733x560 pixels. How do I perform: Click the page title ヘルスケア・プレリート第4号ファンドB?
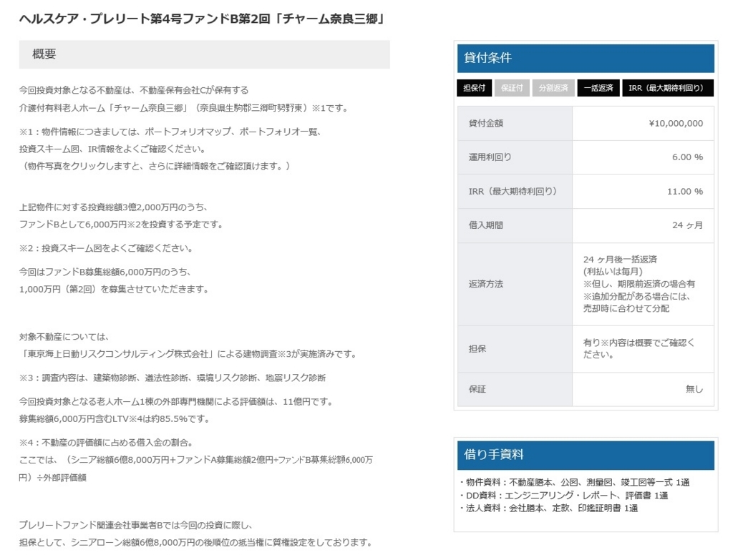pyautogui.click(x=201, y=19)
